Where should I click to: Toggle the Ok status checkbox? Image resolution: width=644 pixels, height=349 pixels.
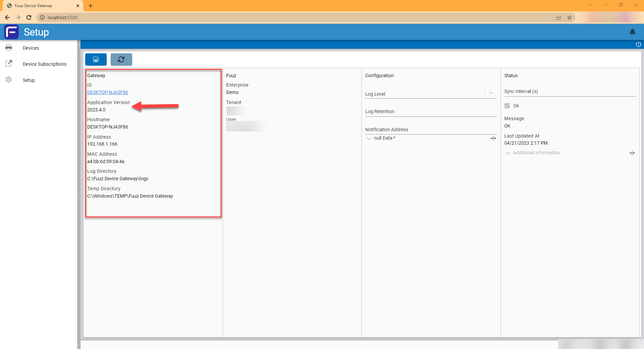coord(507,106)
